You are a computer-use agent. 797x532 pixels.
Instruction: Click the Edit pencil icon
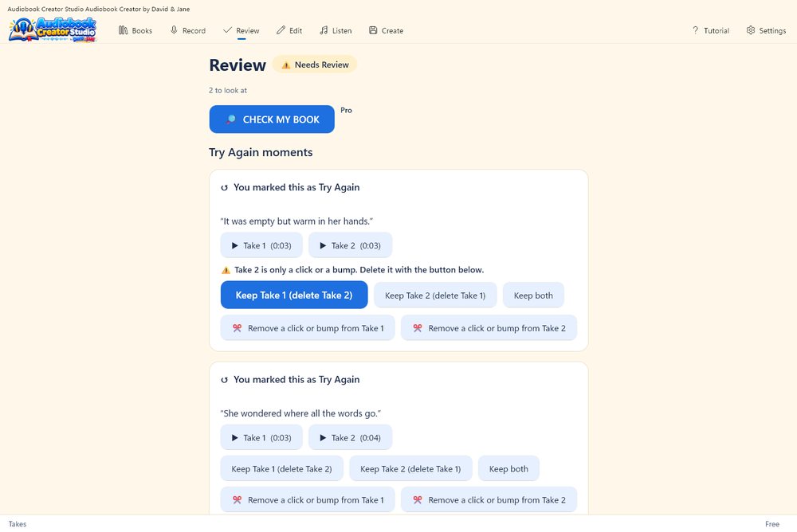coord(281,30)
